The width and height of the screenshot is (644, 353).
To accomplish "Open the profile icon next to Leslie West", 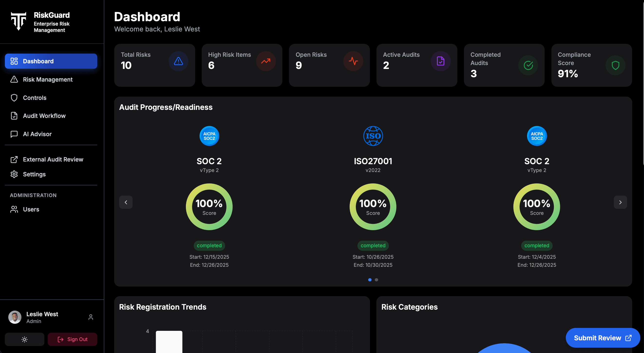I will coord(91,317).
